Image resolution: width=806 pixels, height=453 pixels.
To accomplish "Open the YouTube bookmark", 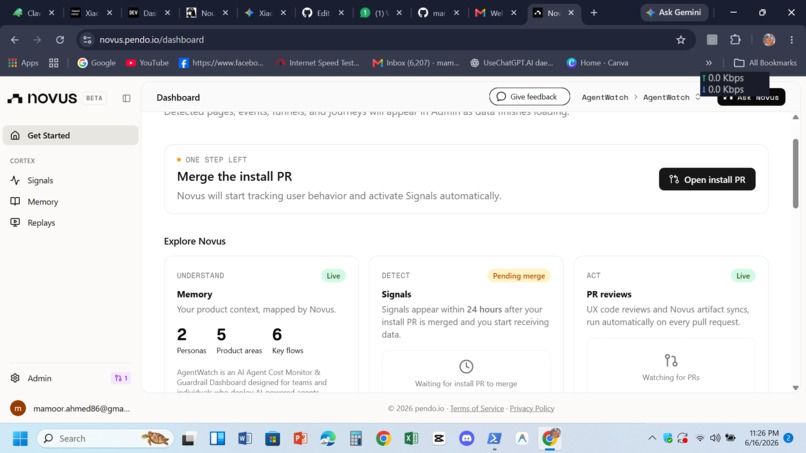I will (x=147, y=63).
